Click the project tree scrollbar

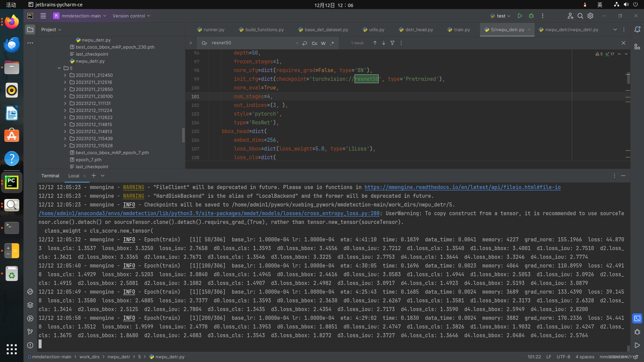[183, 135]
